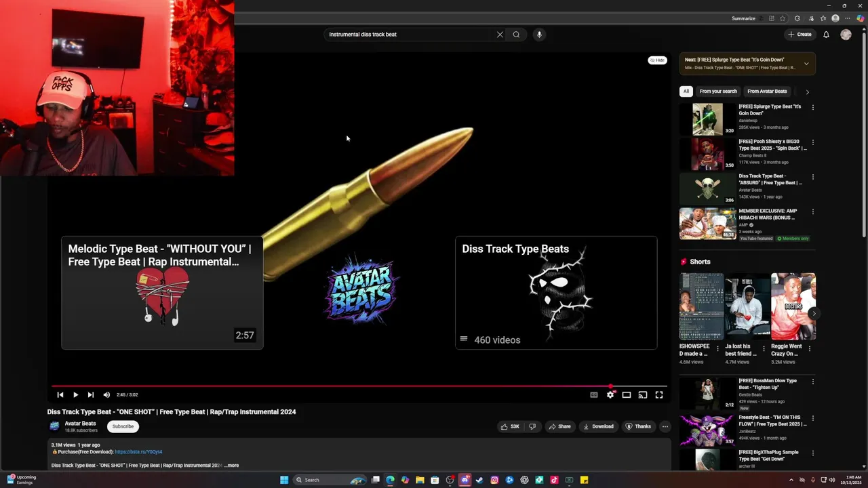Screen dimensions: 868x488
Task: Open the Create menu
Action: point(800,35)
